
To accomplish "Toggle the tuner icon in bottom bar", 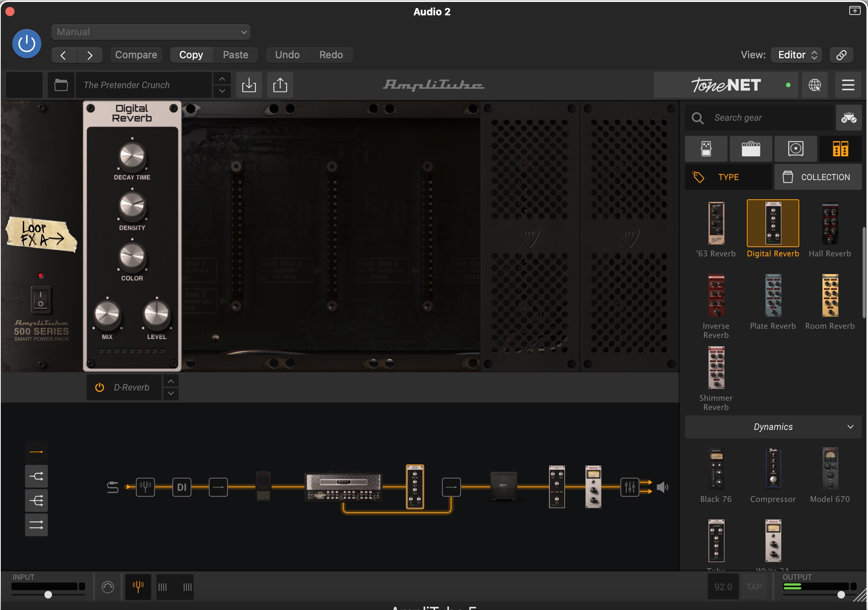I will pos(138,587).
